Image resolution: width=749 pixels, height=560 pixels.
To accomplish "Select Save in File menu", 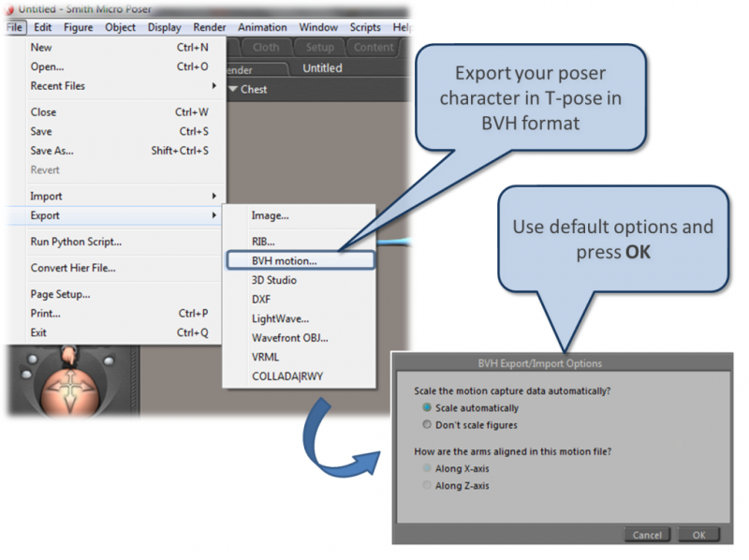I will coord(120,131).
